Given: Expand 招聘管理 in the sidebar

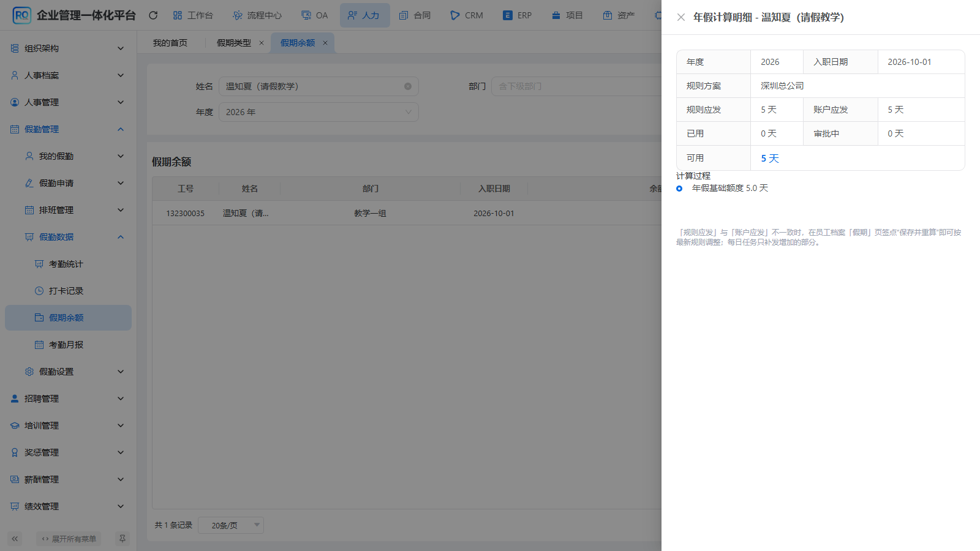Looking at the screenshot, I should coord(68,399).
